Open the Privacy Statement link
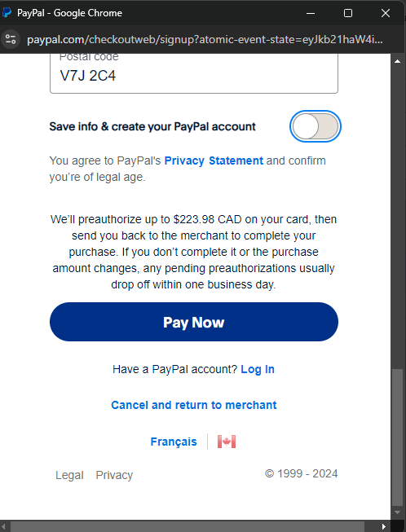The height and width of the screenshot is (532, 406). [214, 160]
